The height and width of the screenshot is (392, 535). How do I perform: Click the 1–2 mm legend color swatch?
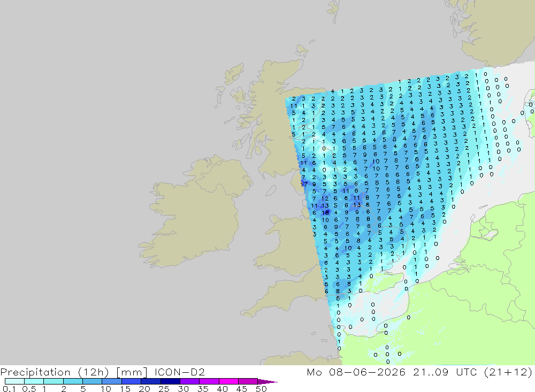click(x=53, y=381)
